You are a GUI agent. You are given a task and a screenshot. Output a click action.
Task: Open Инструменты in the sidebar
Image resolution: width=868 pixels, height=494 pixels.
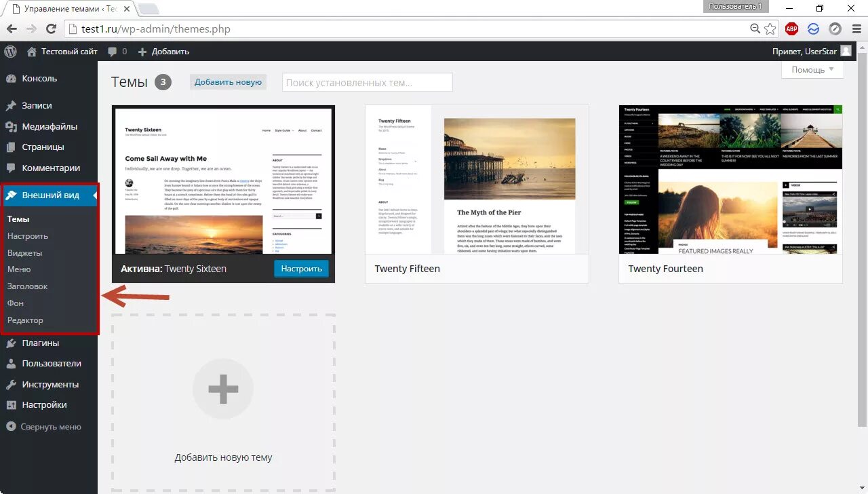coord(49,385)
